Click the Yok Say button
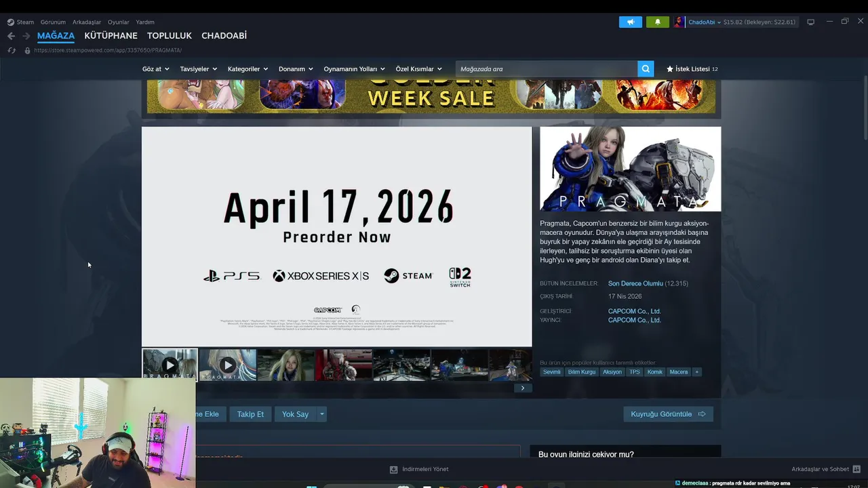 pos(295,414)
